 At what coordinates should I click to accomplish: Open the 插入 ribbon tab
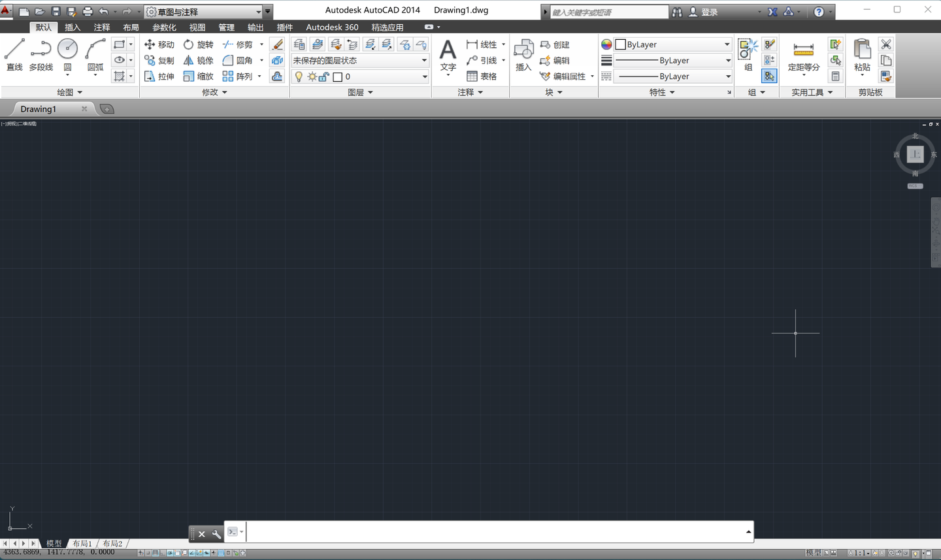click(73, 27)
